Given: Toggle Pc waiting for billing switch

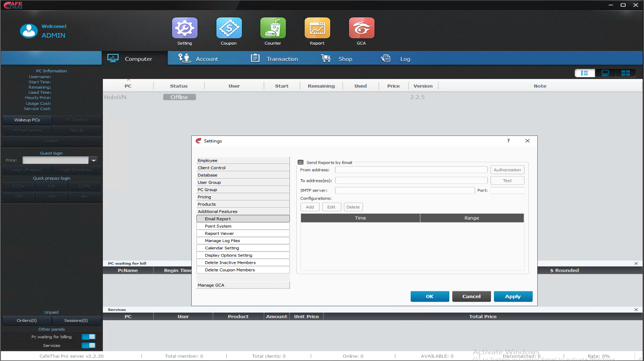Looking at the screenshot, I should [x=89, y=337].
